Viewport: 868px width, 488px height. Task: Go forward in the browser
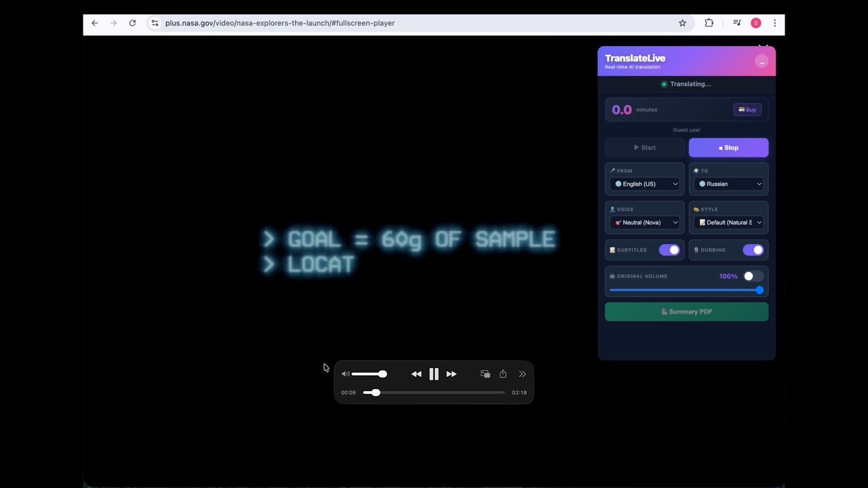pos(113,23)
